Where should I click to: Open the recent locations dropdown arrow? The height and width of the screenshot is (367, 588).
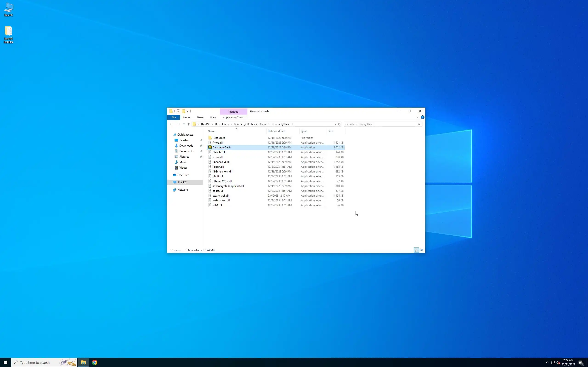click(184, 124)
